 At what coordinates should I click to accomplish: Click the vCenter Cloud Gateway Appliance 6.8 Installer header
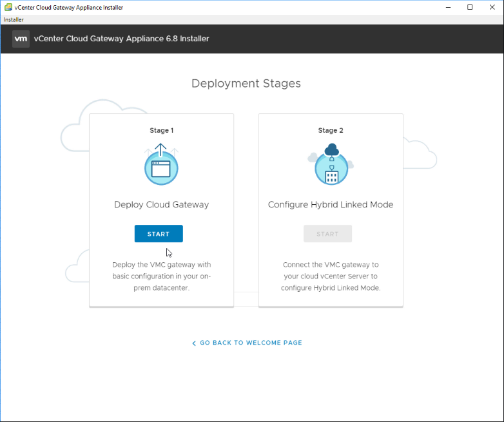click(x=122, y=39)
